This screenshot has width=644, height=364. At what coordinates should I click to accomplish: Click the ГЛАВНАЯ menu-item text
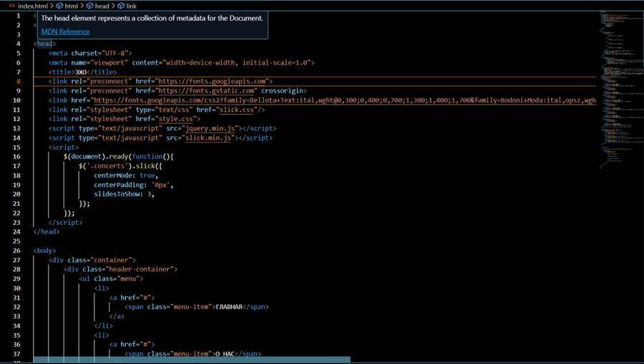(x=229, y=307)
